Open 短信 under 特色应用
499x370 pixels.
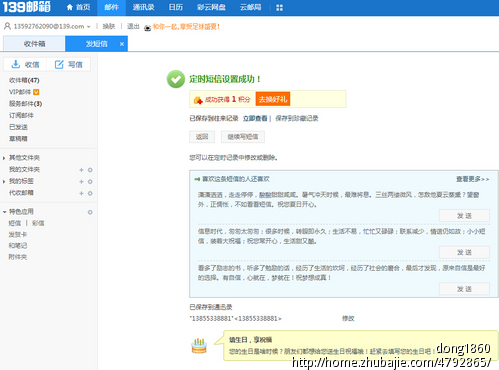coord(15,223)
